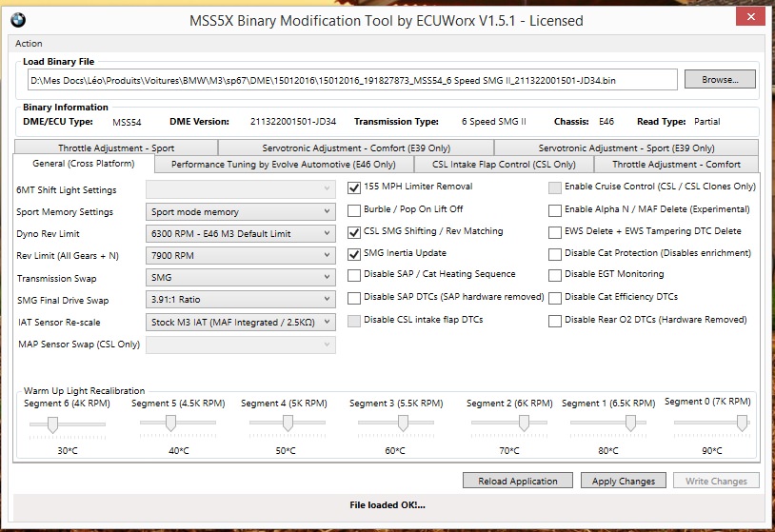This screenshot has width=775, height=532.
Task: Open Servotronic Adjustment - Sport tab
Action: (626, 148)
